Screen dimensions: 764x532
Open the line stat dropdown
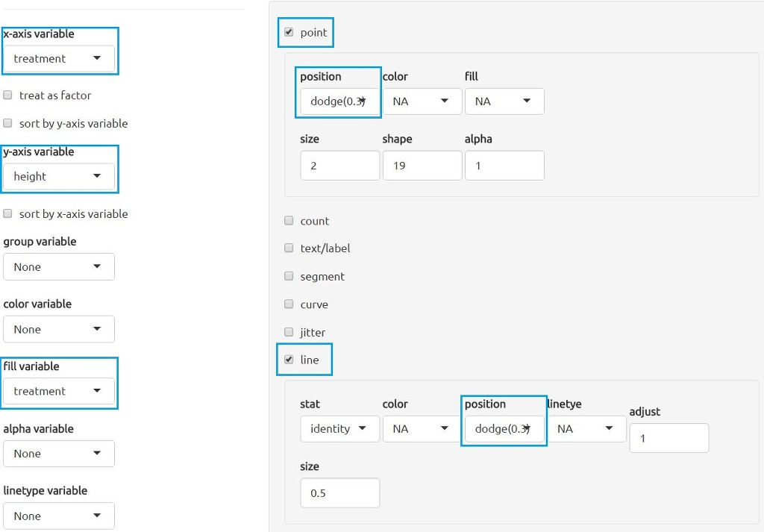click(x=339, y=429)
